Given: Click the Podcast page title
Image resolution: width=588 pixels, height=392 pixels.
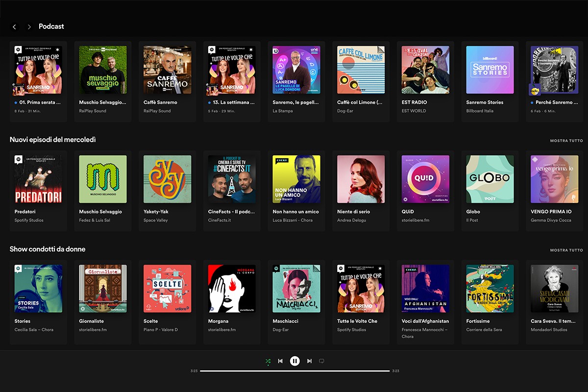Looking at the screenshot, I should (51, 26).
